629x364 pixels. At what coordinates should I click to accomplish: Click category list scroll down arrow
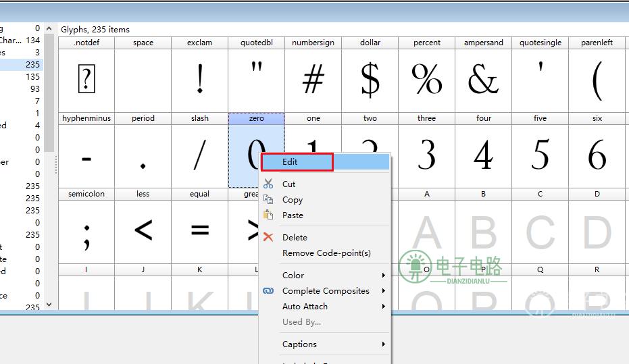[x=49, y=305]
